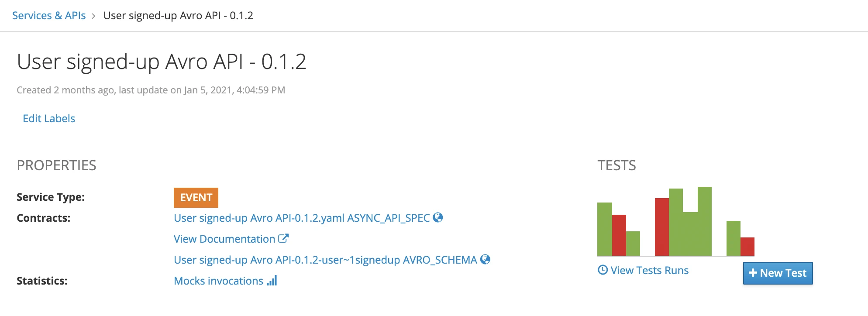Open the View Tests Runs link
868x316 pixels.
click(649, 270)
